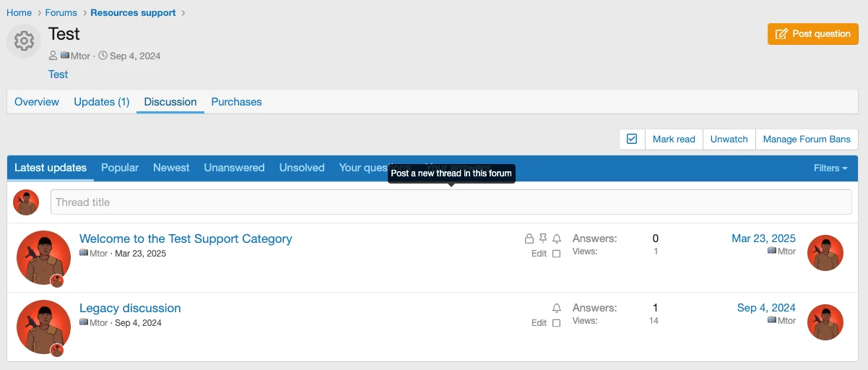Click the resource gear icon beside Test

24,41
